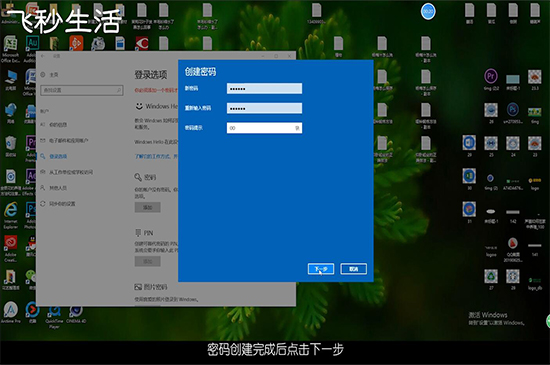
Task: Select the red eye-shaped app icon
Action: pyautogui.click(x=142, y=43)
